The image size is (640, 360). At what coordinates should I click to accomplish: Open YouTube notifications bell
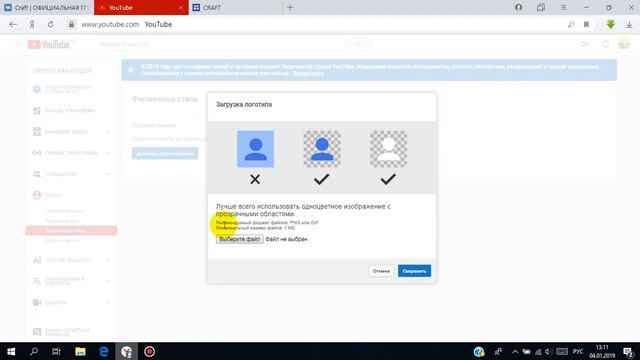pos(606,44)
